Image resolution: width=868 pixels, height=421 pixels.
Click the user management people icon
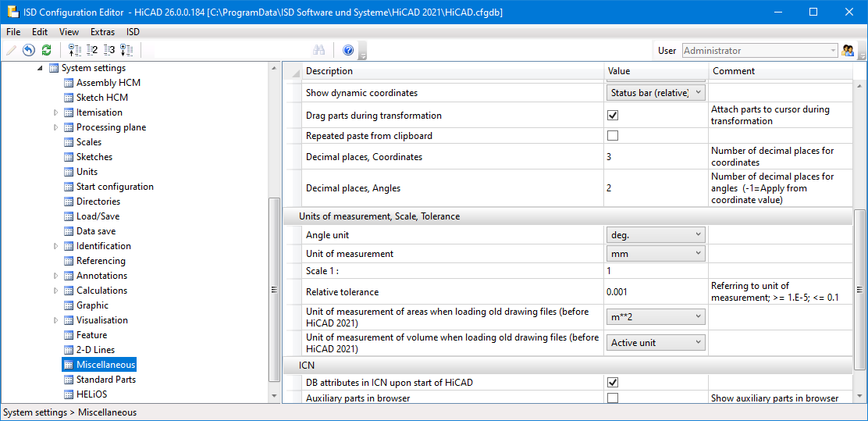(848, 50)
